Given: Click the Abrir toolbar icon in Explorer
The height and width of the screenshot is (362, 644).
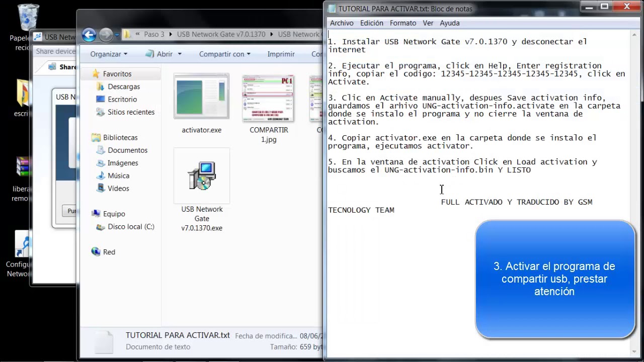Looking at the screenshot, I should [149, 54].
